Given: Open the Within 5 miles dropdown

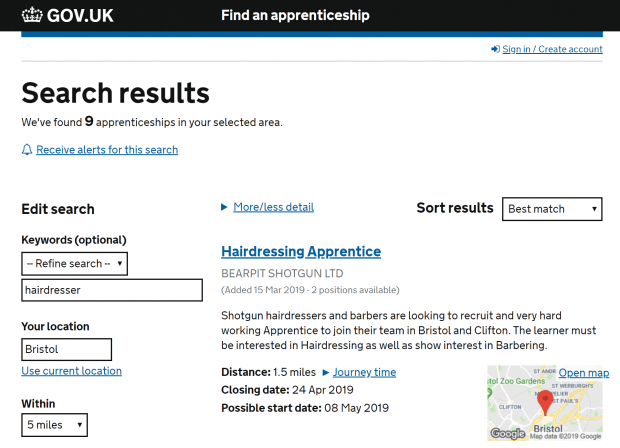Looking at the screenshot, I should click(x=54, y=425).
